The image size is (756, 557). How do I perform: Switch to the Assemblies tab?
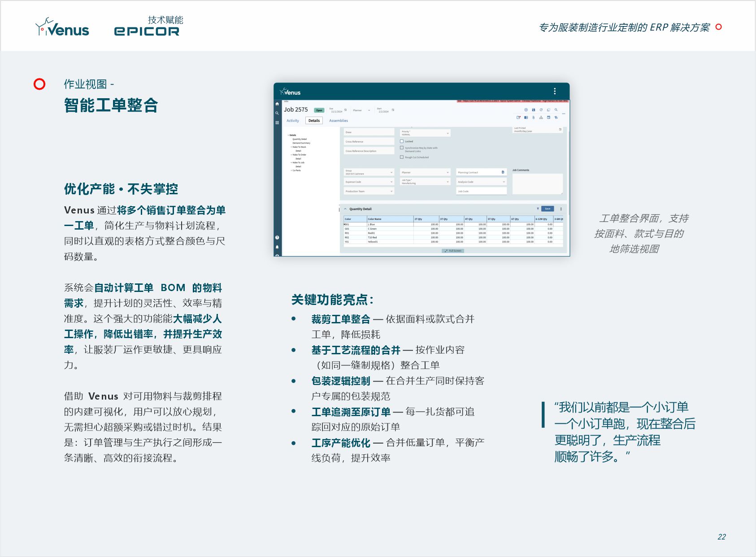coord(339,121)
